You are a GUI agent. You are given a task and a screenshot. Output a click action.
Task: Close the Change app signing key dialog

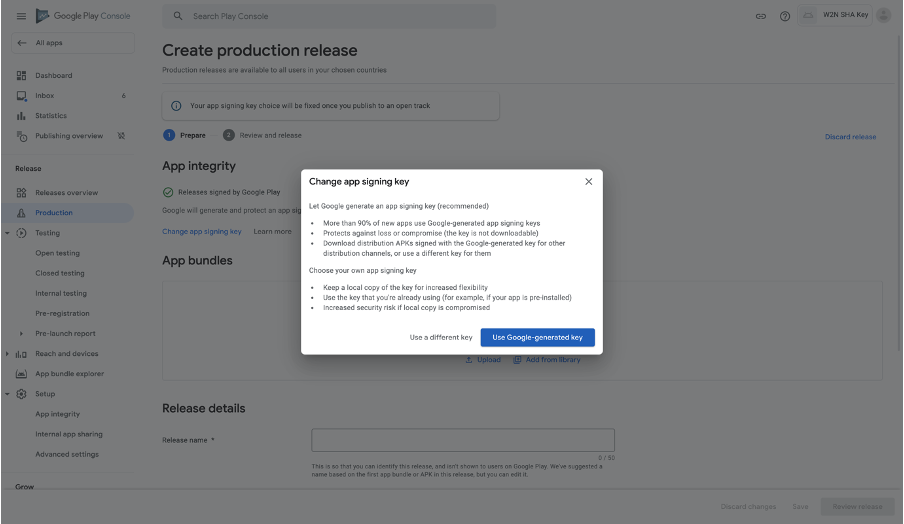[x=588, y=181]
